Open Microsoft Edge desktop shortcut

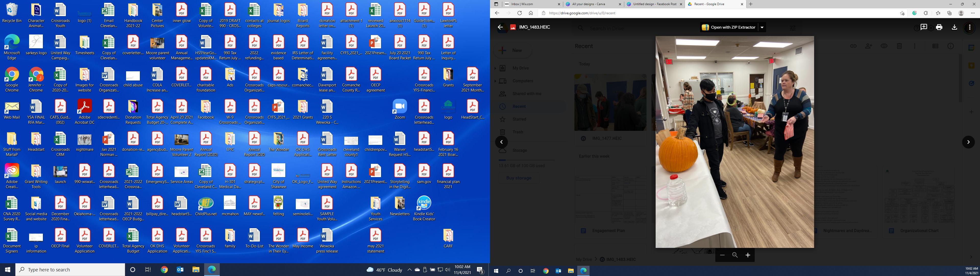12,47
